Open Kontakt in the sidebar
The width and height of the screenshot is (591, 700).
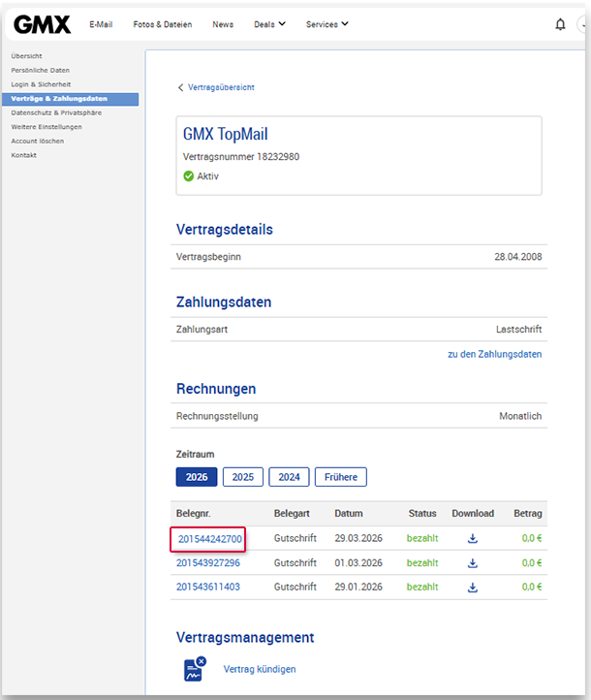tap(23, 155)
